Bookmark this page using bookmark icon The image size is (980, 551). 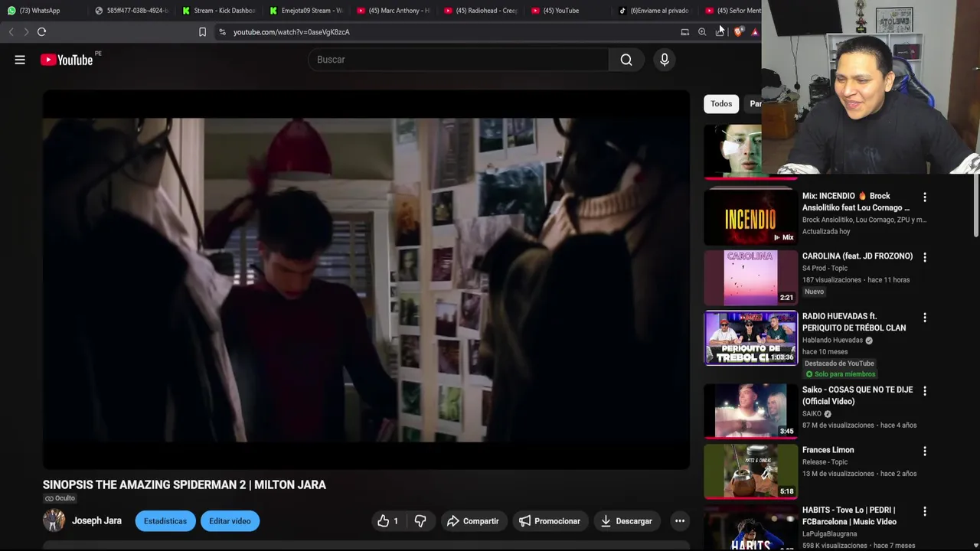[202, 32]
